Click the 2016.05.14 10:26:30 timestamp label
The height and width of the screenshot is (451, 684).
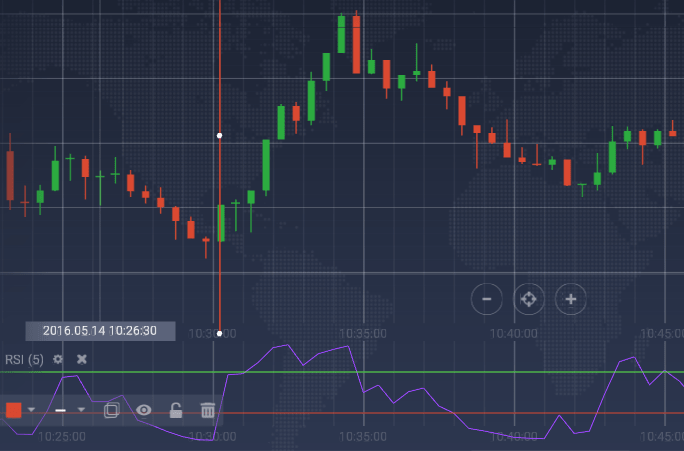click(100, 331)
